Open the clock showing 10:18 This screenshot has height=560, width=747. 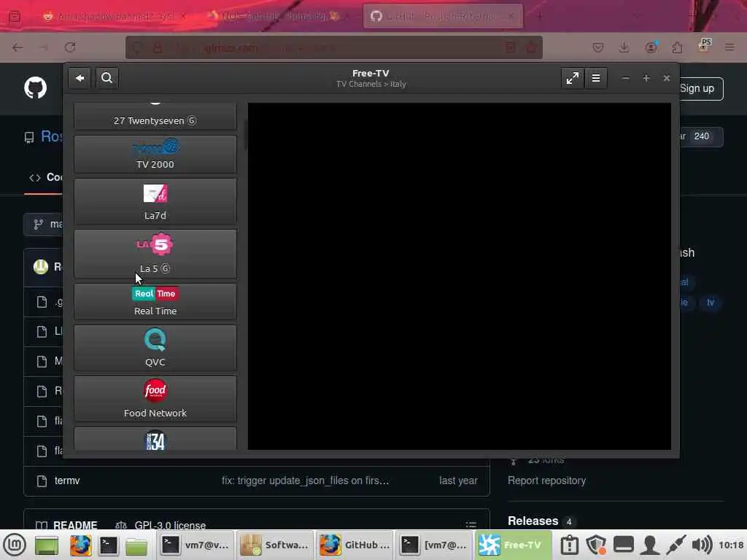731,545
